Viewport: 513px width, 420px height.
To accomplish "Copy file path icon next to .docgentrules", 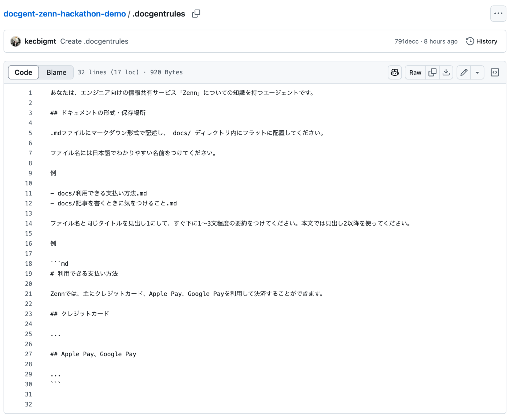I will coord(196,14).
